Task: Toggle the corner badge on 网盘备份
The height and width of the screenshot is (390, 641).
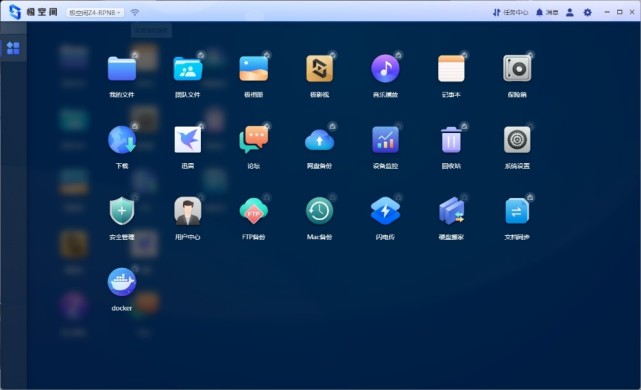Action: pyautogui.click(x=332, y=126)
